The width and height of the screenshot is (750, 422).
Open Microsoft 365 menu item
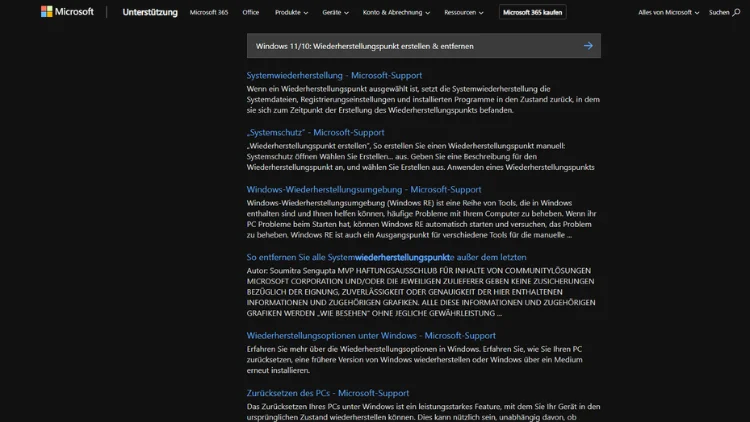[x=209, y=12]
